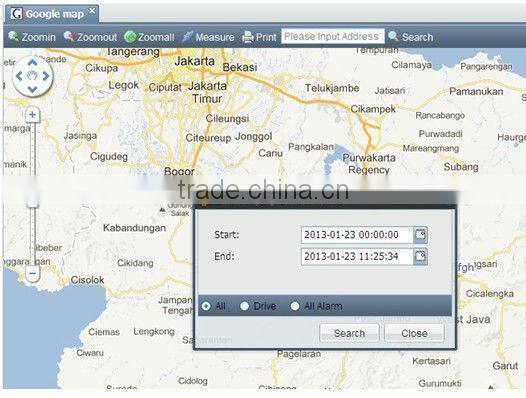The height and width of the screenshot is (398, 526).
Task: Click the Jonggol label on map
Action: click(254, 137)
